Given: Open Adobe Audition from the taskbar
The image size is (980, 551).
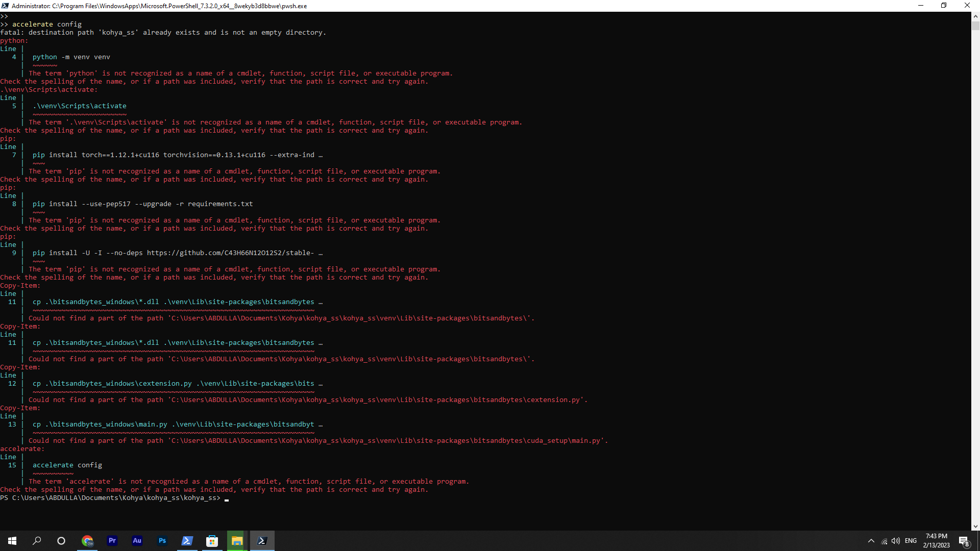Looking at the screenshot, I should [x=137, y=540].
